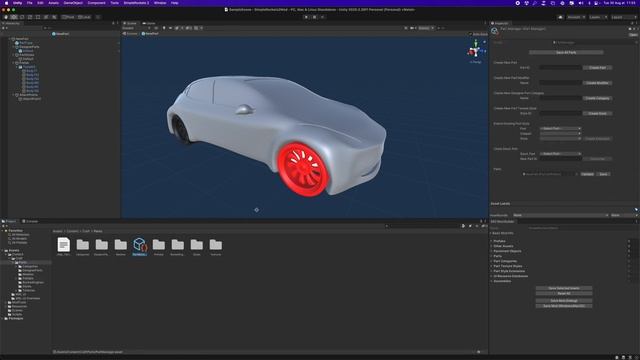
Task: Select DesignerParts folder in Project tree
Action: point(32,270)
